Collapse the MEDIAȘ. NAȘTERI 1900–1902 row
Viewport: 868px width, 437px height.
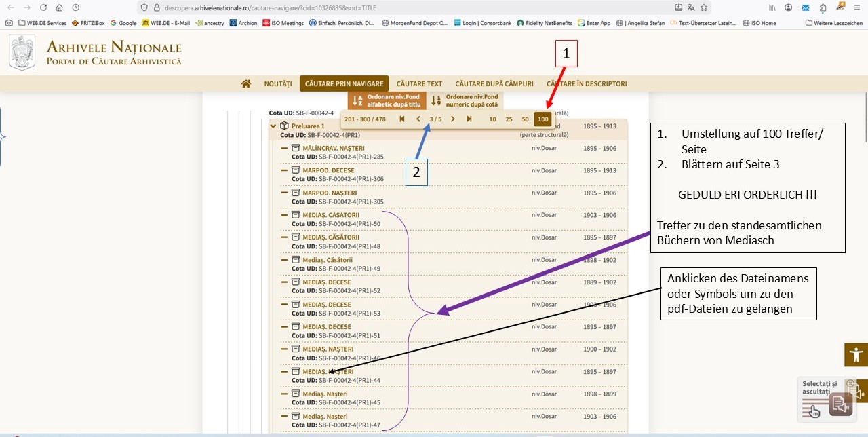pos(285,349)
